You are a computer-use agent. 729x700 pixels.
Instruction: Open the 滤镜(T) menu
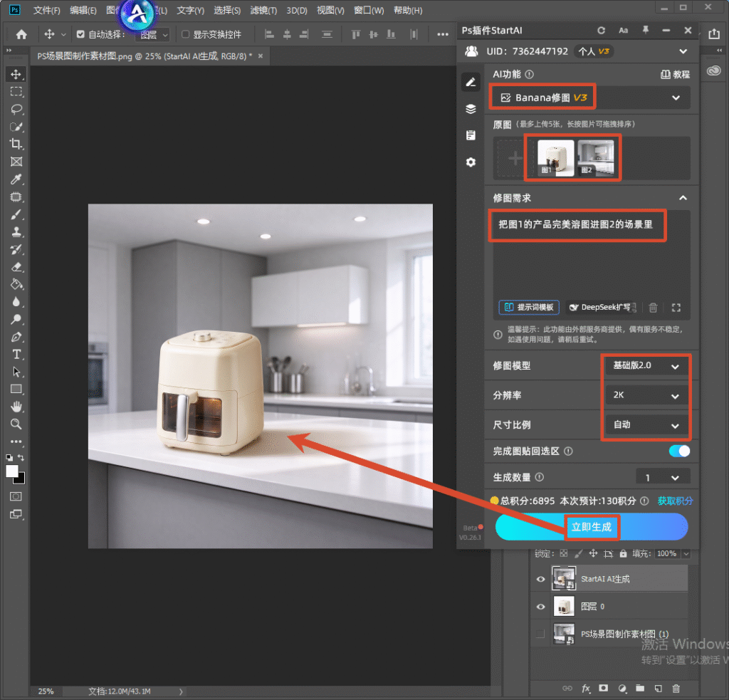point(263,10)
